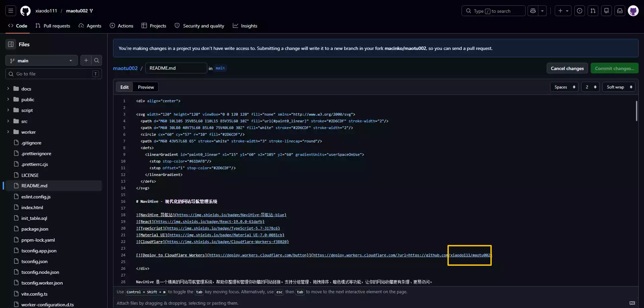Screen dimensions: 644x308
Task: Switch to the Actions tab
Action: point(122,26)
